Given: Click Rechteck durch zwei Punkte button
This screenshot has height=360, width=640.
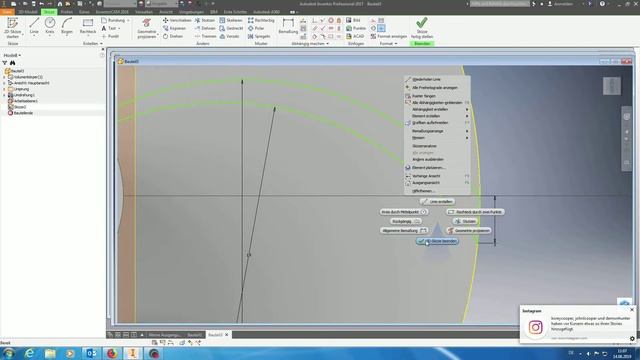Looking at the screenshot, I should pyautogui.click(x=475, y=212).
